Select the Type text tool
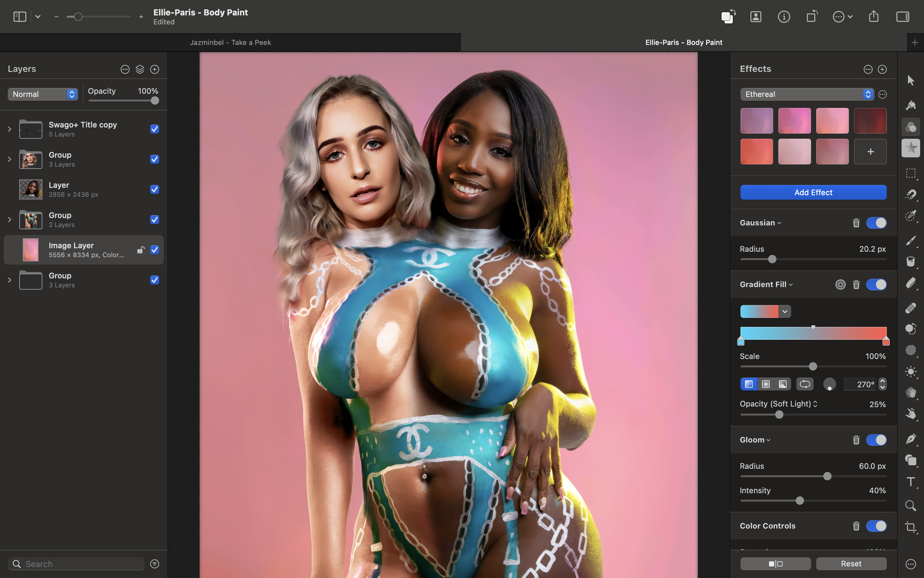Screen dimensions: 924x578 [911, 482]
